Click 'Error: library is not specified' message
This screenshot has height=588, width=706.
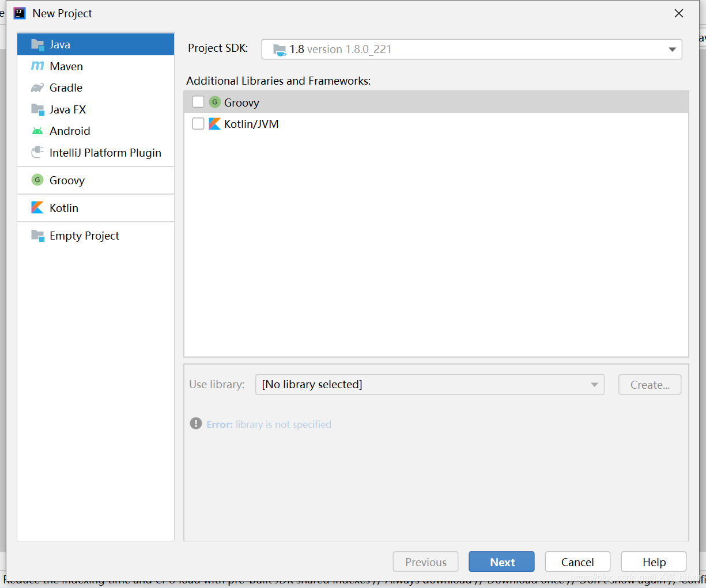tap(269, 424)
